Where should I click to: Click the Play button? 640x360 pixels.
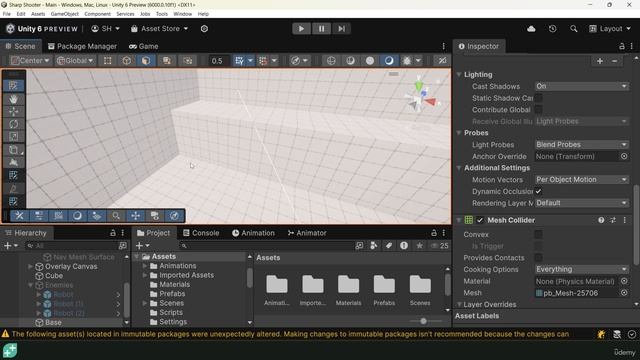pyautogui.click(x=301, y=29)
